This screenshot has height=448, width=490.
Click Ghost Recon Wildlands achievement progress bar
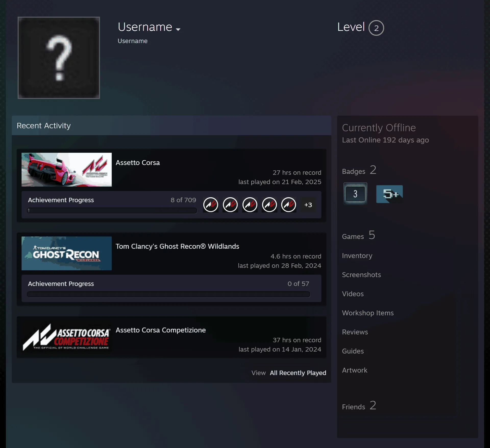168,294
